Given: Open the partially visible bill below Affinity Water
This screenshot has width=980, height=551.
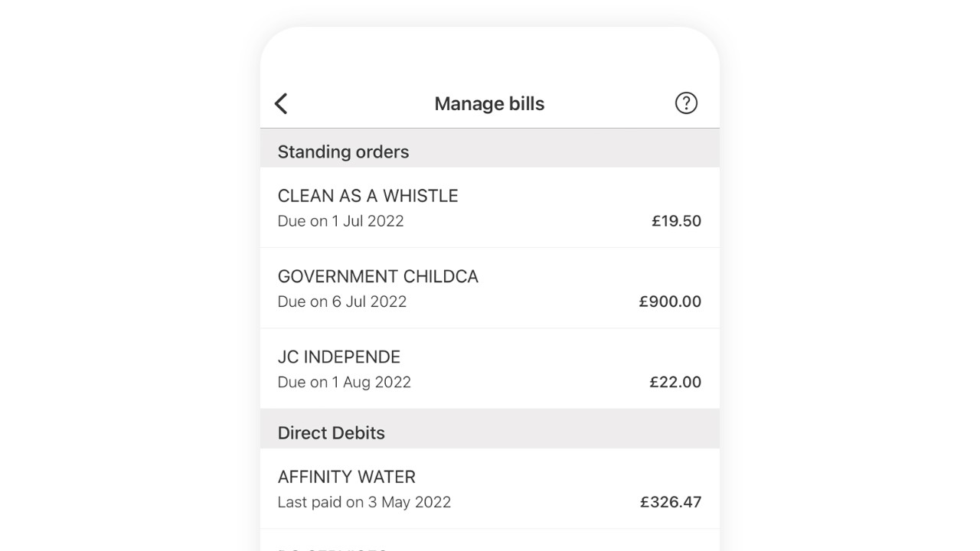Looking at the screenshot, I should click(490, 540).
